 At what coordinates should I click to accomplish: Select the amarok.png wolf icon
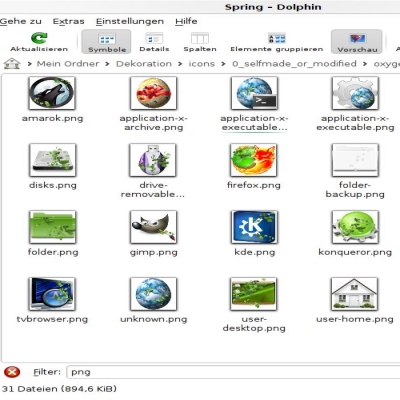pyautogui.click(x=52, y=93)
